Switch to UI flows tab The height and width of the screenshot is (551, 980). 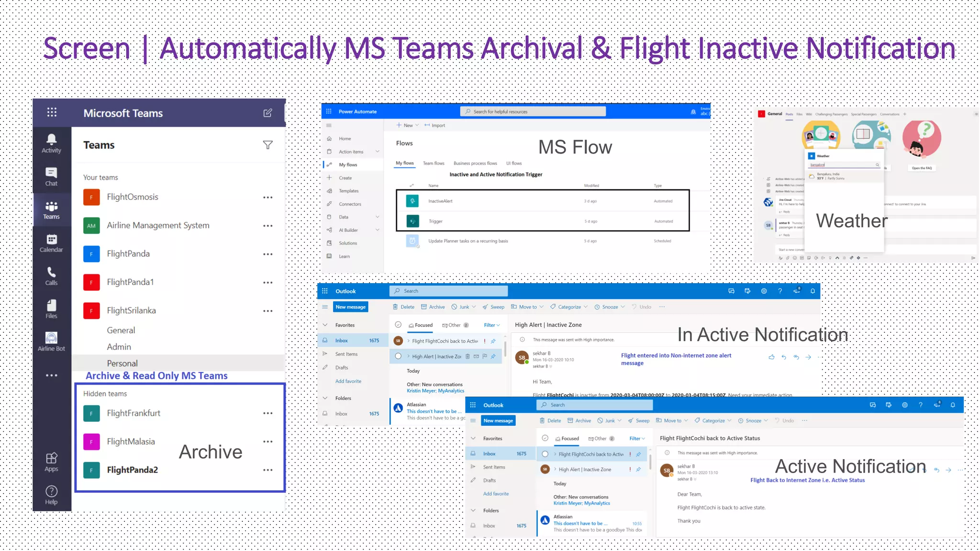click(514, 164)
